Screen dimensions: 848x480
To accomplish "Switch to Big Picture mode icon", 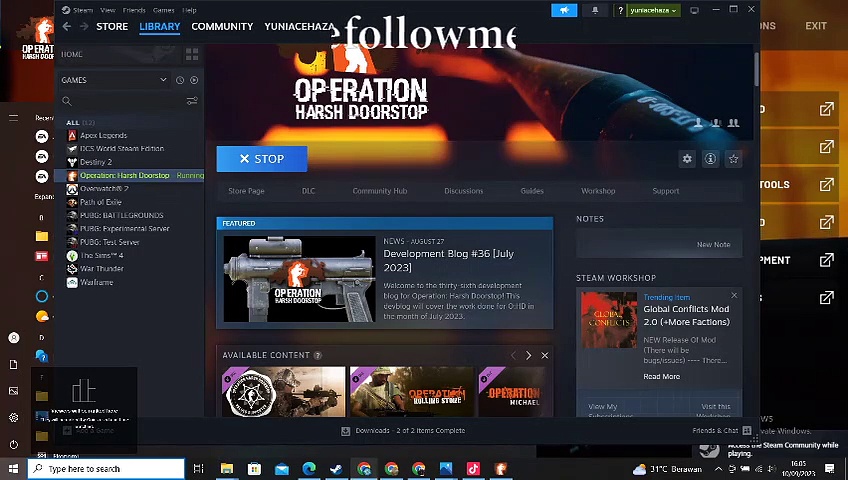I will click(694, 10).
